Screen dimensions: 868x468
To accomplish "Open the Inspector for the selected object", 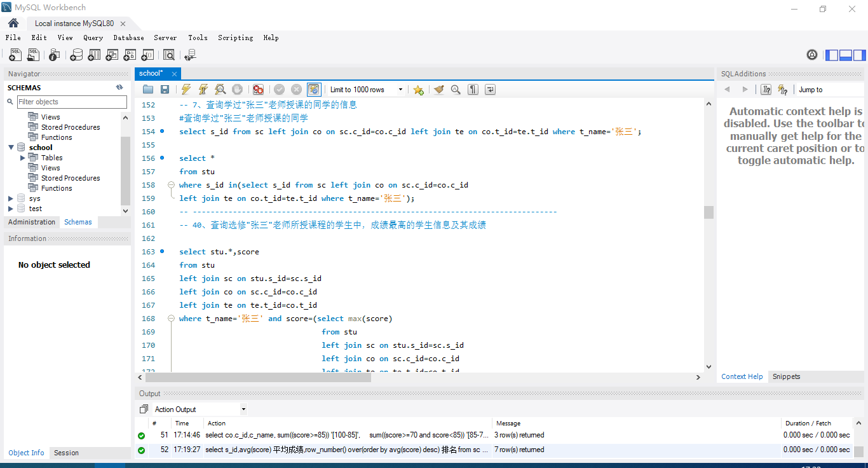I will point(54,55).
